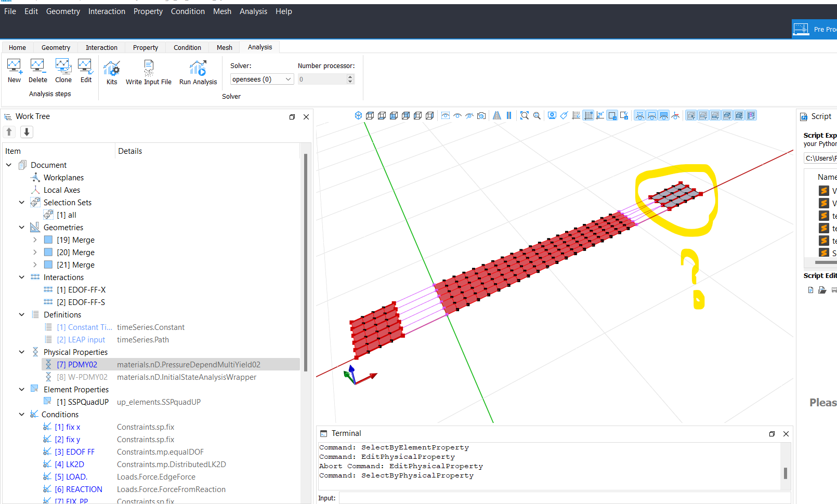This screenshot has height=504, width=837.
Task: Click the zoom magnifier icon in viewport toolbar
Action: 537,115
